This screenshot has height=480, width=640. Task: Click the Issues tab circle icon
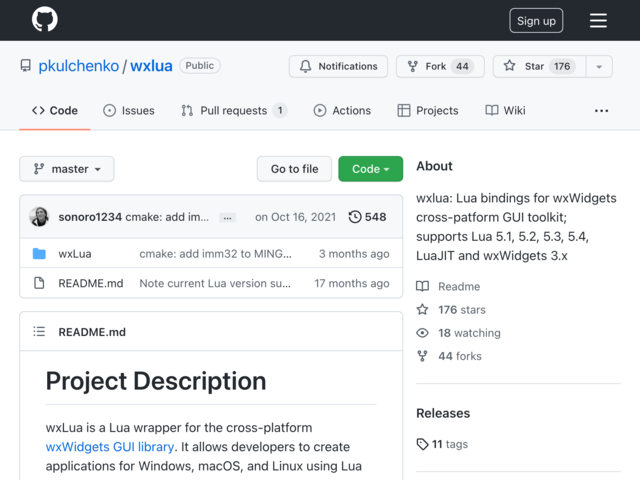109,111
